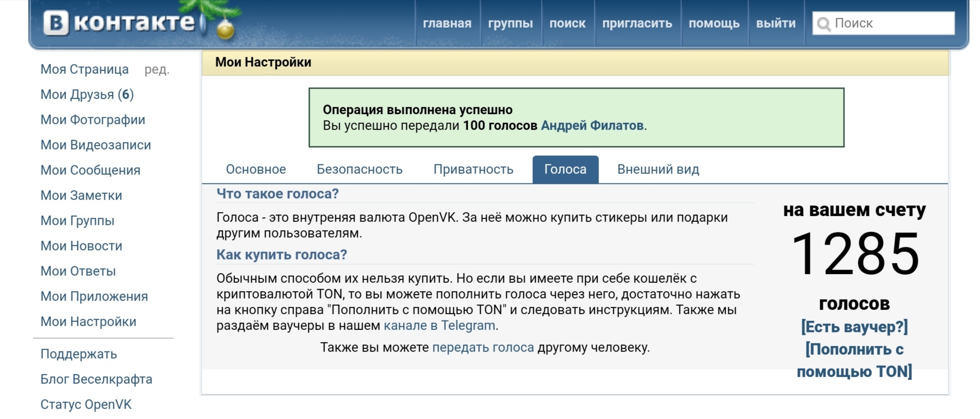This screenshot has width=980, height=419.
Task: Click the magnifier icon in the search box
Action: coord(823,23)
